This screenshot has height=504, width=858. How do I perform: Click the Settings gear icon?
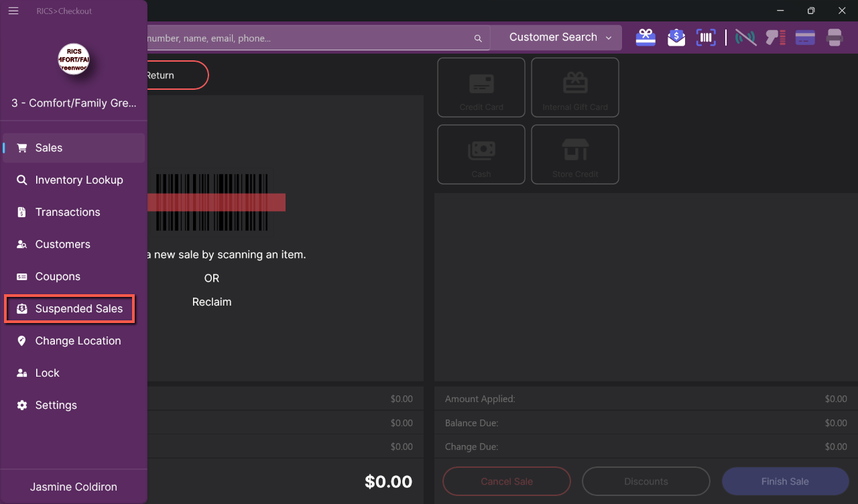22,405
